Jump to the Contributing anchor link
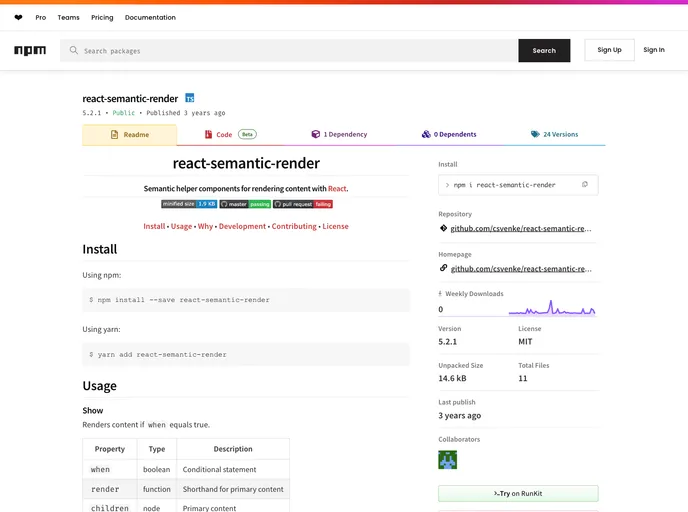 click(x=294, y=226)
